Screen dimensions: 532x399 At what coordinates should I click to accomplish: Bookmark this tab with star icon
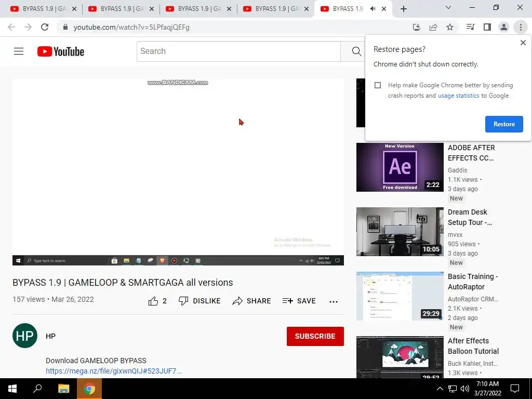point(450,27)
